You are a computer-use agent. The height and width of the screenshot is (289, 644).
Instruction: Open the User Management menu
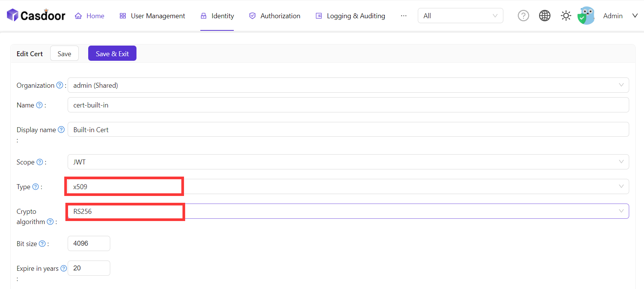152,16
